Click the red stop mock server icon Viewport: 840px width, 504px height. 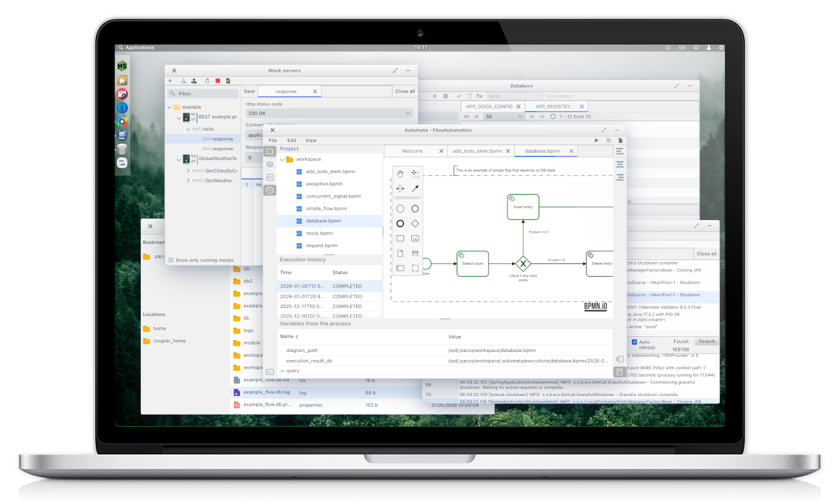(x=217, y=81)
